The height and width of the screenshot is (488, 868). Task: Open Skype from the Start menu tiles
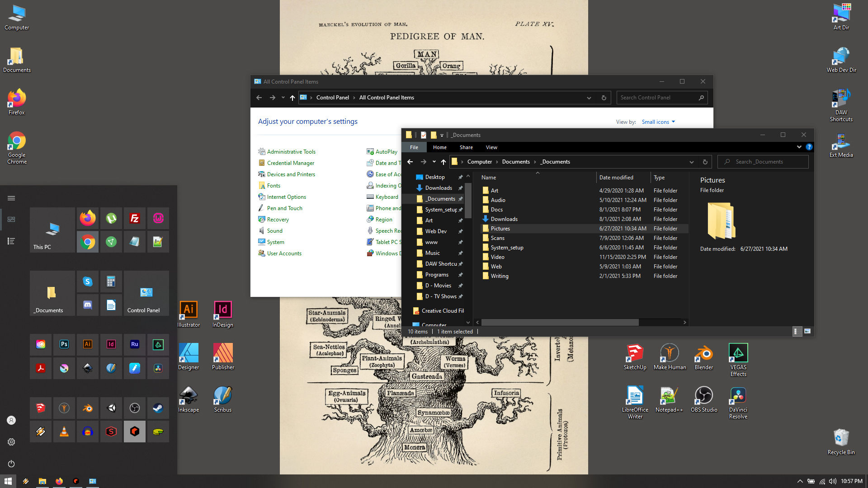point(88,282)
